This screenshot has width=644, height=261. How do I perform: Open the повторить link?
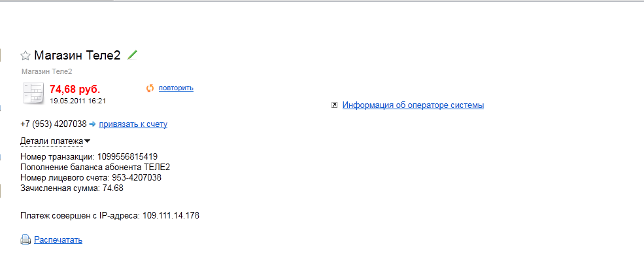(x=176, y=88)
